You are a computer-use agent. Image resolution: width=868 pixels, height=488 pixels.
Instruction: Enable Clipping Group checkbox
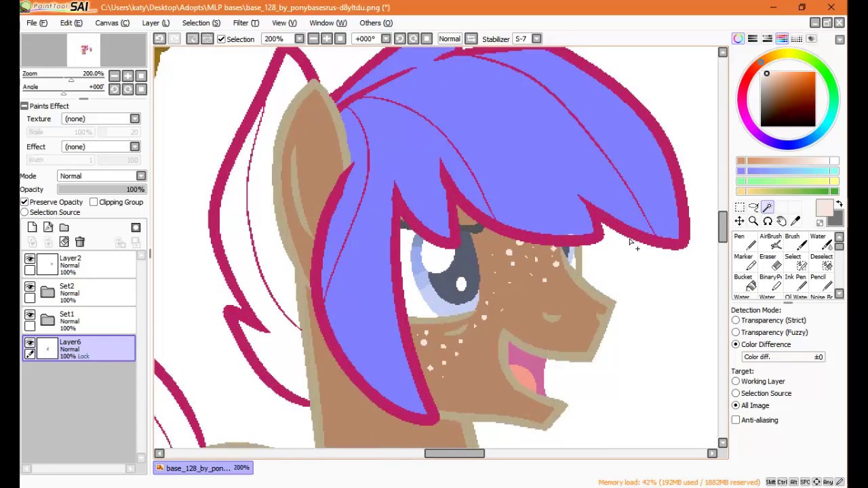(x=94, y=202)
